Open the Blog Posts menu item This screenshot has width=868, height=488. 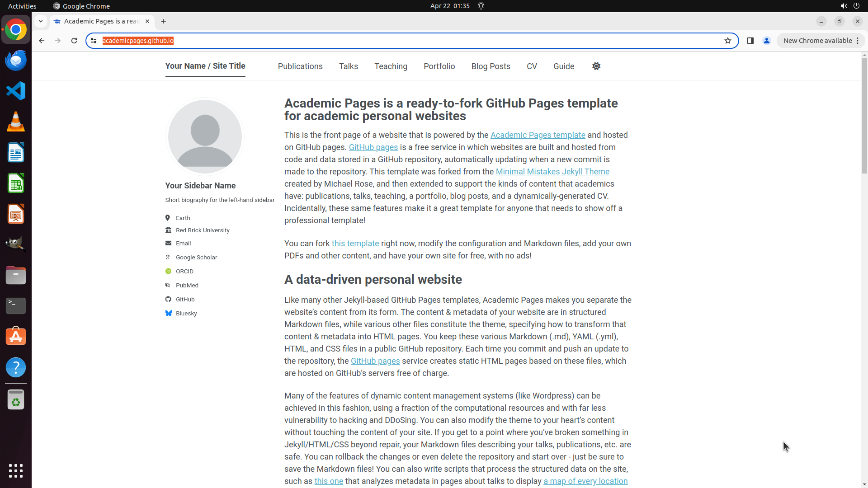point(491,66)
